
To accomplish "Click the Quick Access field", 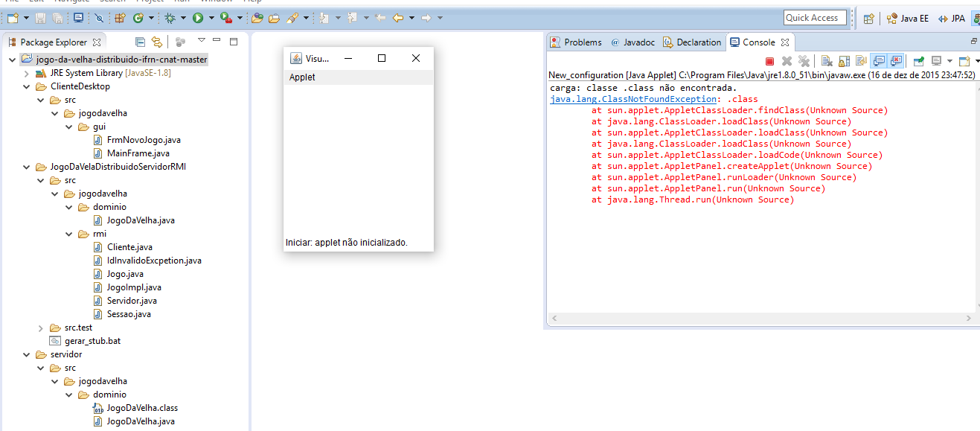I will (x=815, y=18).
